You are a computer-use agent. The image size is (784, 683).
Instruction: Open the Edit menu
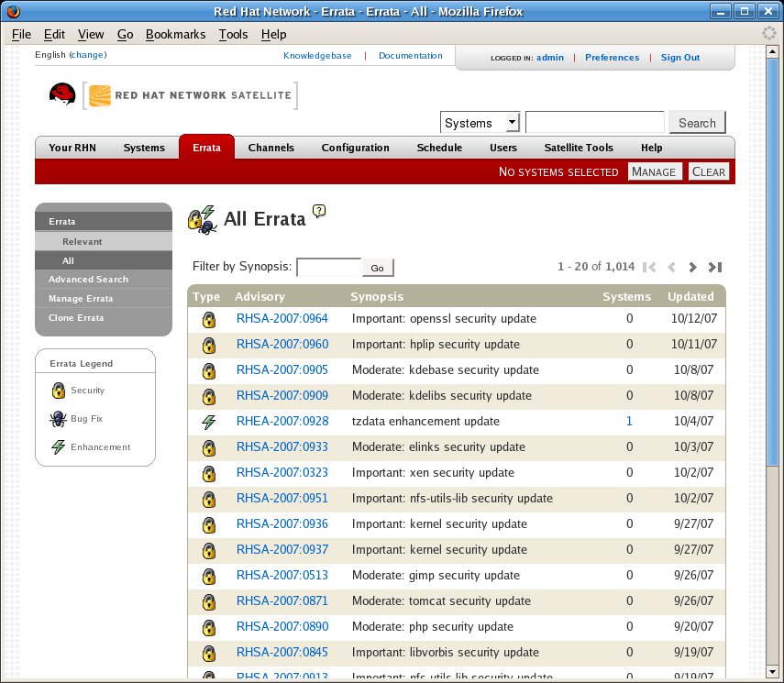coord(54,34)
